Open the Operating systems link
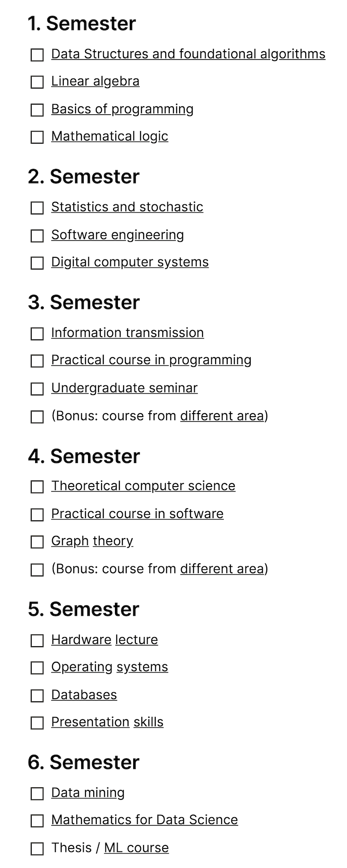The image size is (347, 868). 109,667
